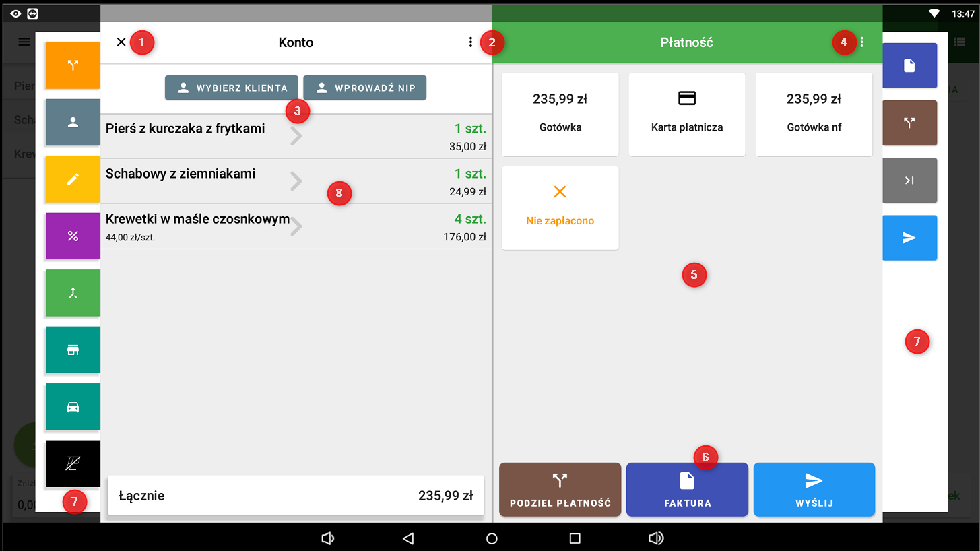The width and height of the screenshot is (980, 551).
Task: Click the teal storefront icon
Action: click(x=73, y=350)
